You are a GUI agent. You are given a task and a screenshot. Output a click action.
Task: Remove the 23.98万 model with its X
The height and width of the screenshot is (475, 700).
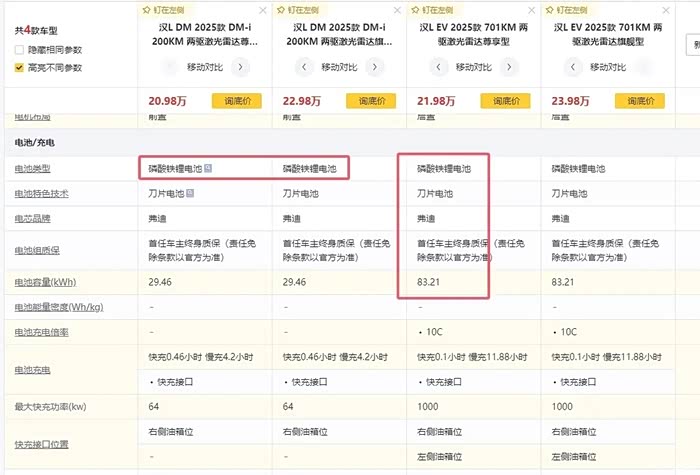point(666,10)
